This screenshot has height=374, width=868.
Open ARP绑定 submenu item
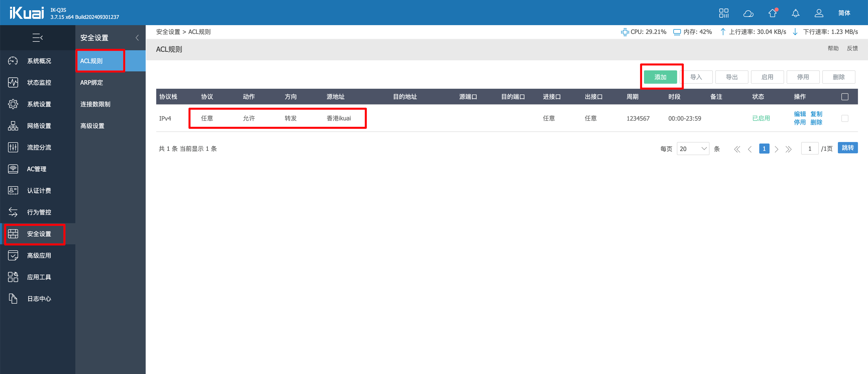click(x=92, y=83)
